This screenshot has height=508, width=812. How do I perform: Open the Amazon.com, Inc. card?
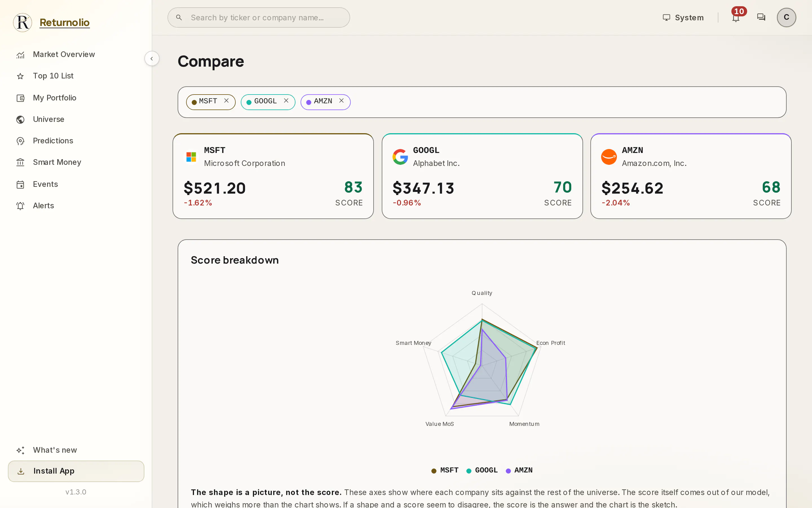691,176
